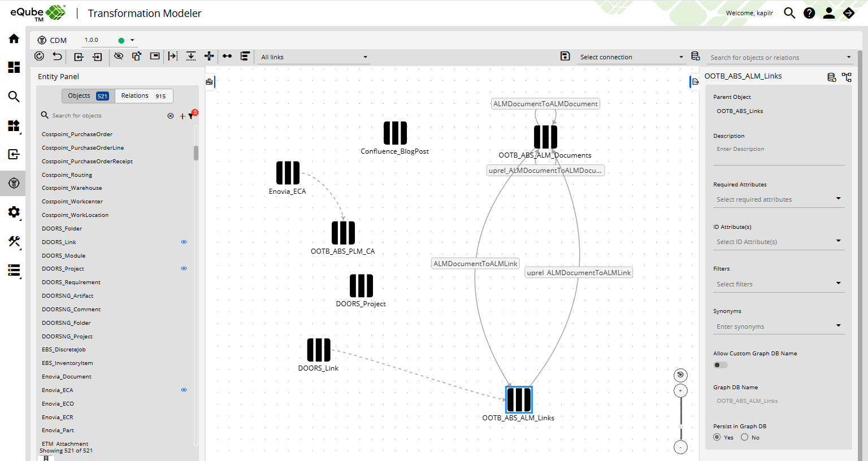This screenshot has height=461, width=868.
Task: Open the Select connection dropdown
Action: click(631, 57)
